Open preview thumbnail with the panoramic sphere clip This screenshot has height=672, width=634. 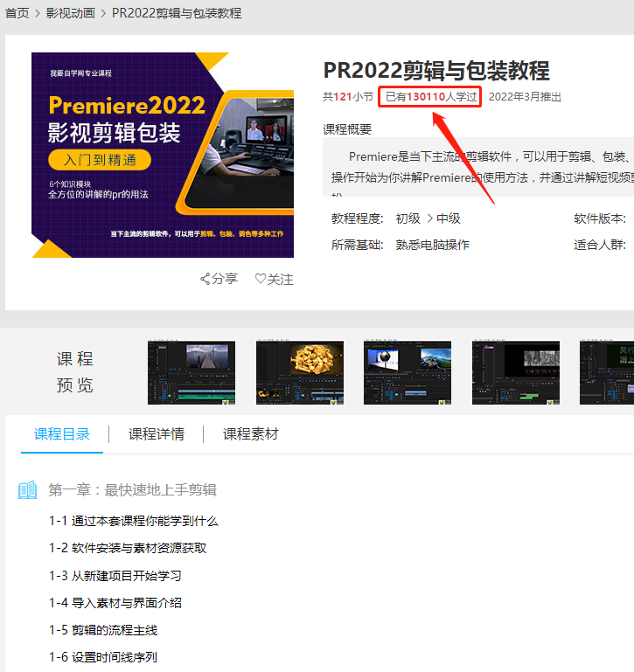[408, 372]
